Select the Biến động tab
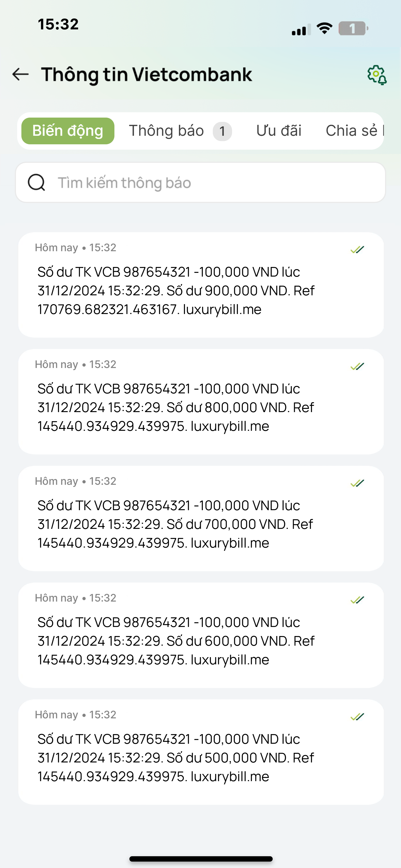Image resolution: width=401 pixels, height=868 pixels. (68, 131)
